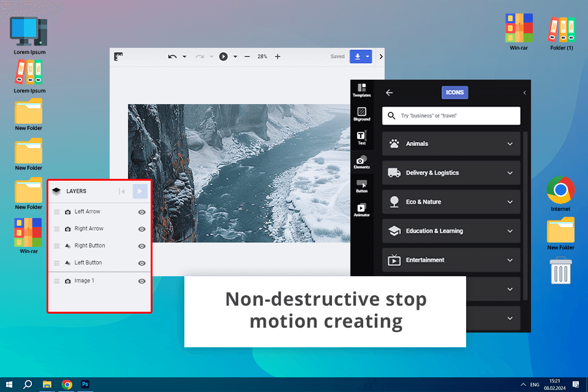Click the back arrow in Icons panel

click(390, 92)
